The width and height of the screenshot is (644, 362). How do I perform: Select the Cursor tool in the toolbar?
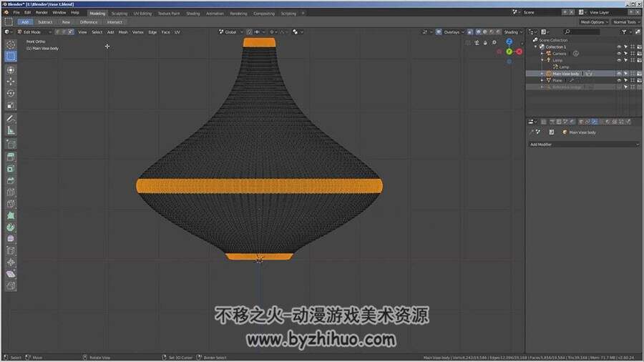tap(11, 44)
